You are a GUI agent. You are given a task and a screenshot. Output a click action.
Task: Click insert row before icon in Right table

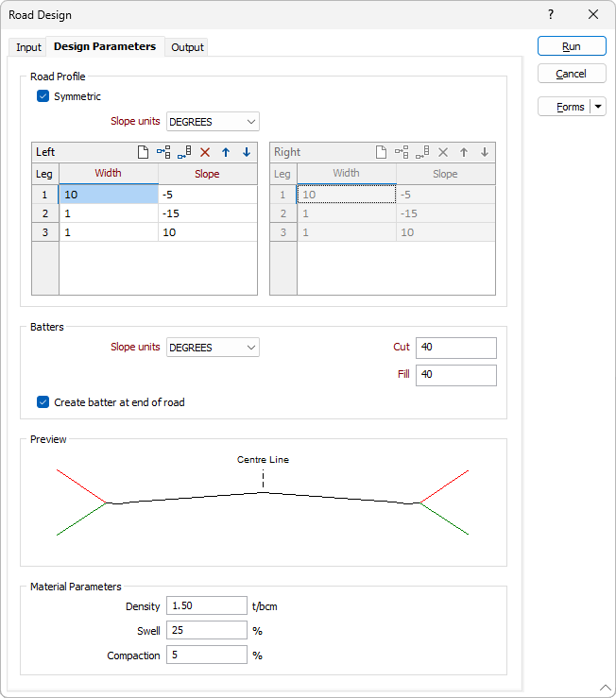[402, 152]
